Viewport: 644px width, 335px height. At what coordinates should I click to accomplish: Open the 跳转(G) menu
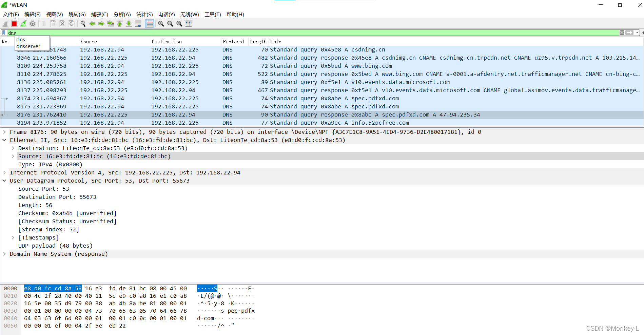77,15
